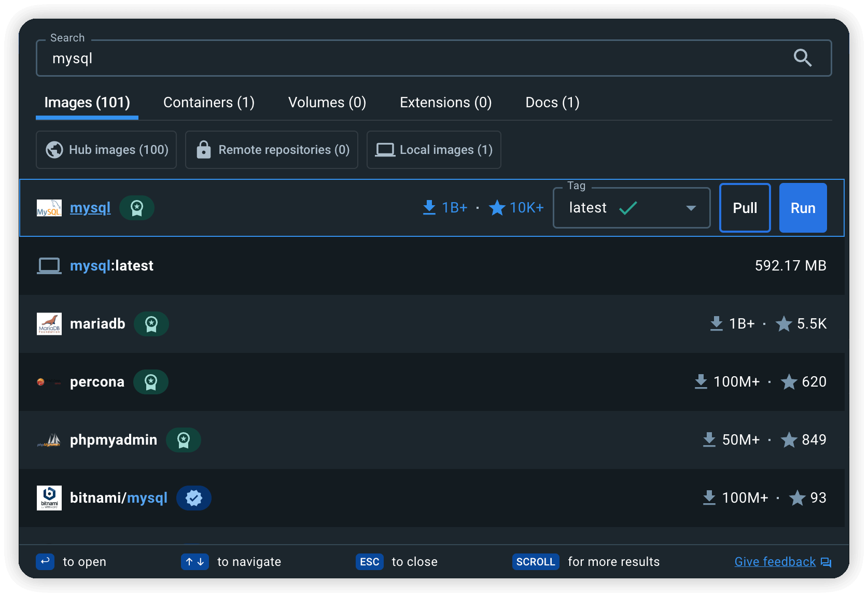Select the percona result
The width and height of the screenshot is (868, 597).
click(x=432, y=382)
